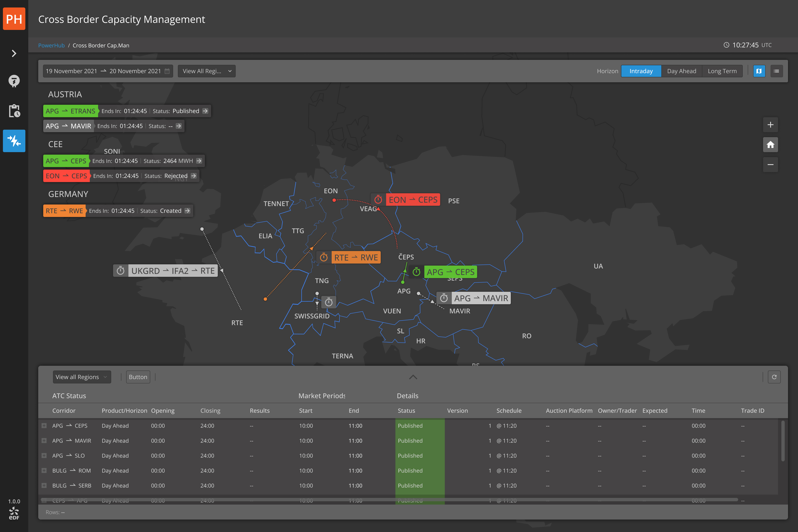Expand the APG to SLO table row

point(44,456)
